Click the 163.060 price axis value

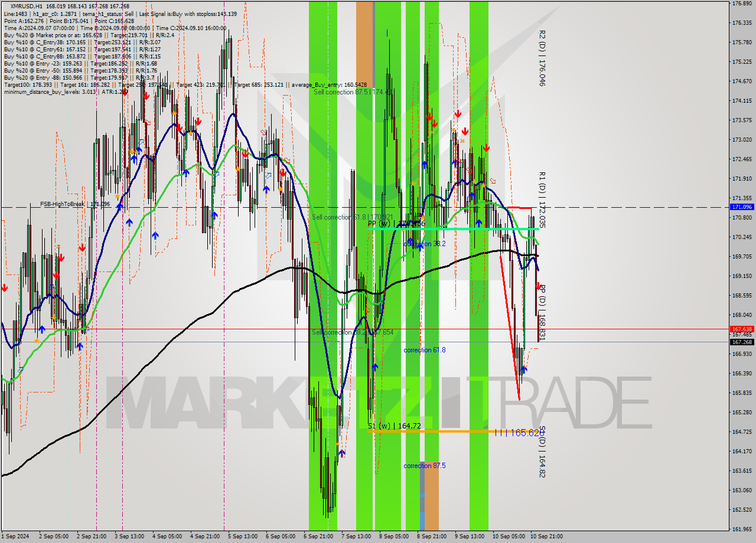[741, 490]
